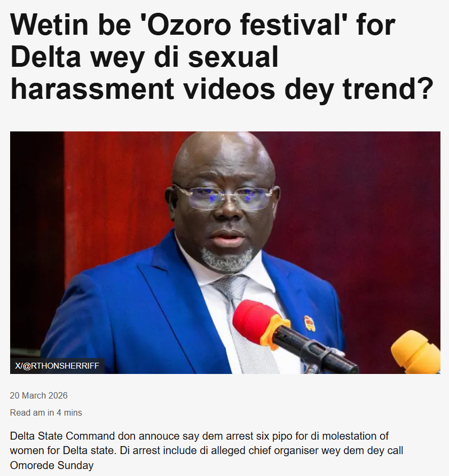
Task: Click the word 'harassment' in the headline
Action: point(92,89)
